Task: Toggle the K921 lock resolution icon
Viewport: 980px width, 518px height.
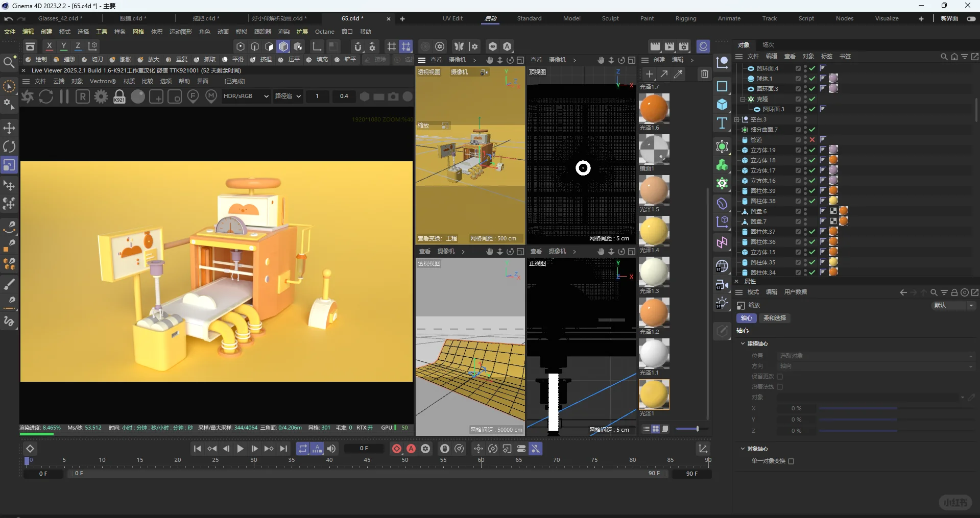Action: (119, 96)
